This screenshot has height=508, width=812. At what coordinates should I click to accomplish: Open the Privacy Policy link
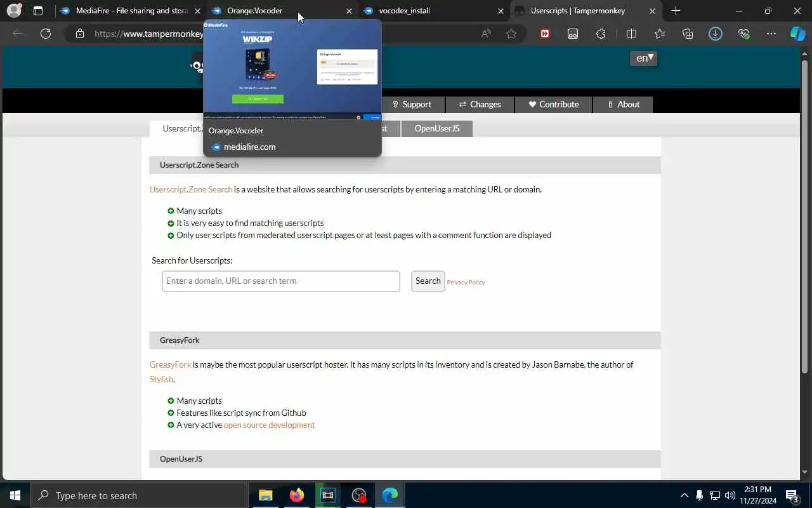point(466,283)
